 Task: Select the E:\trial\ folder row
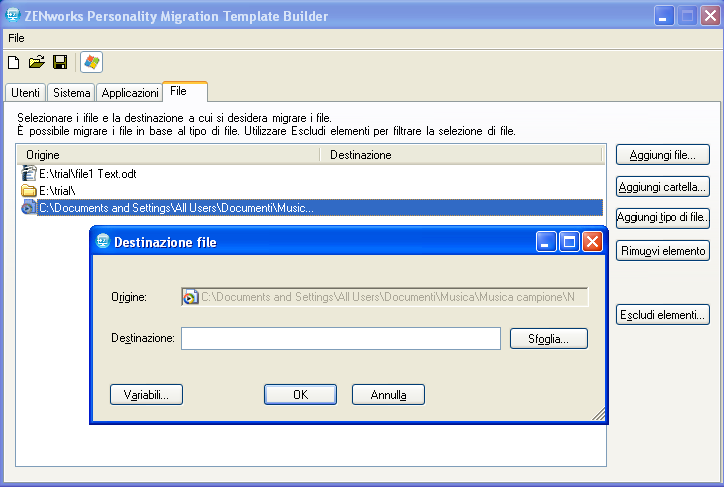312,191
